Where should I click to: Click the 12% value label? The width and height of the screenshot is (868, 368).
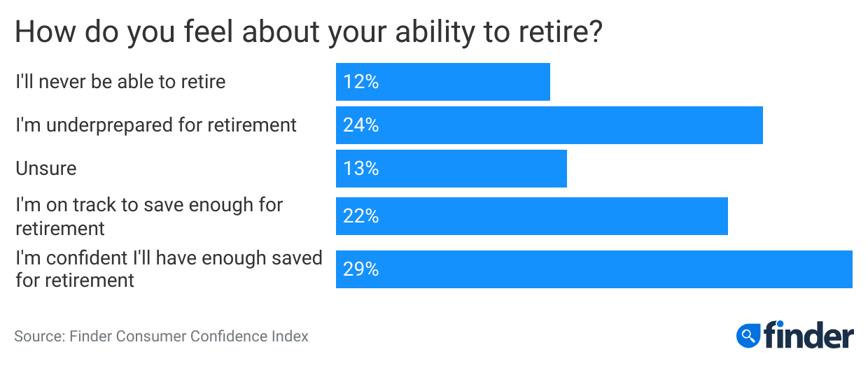click(x=360, y=82)
